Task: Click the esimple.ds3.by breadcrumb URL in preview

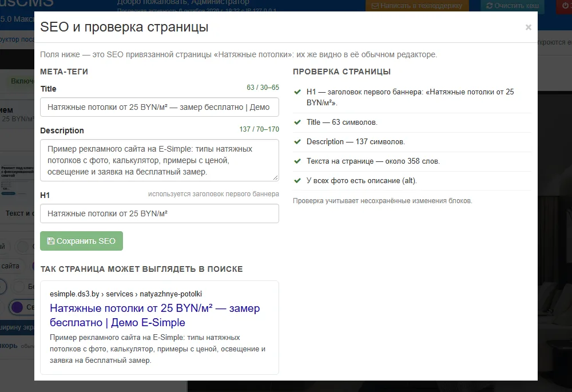Action: [x=125, y=294]
